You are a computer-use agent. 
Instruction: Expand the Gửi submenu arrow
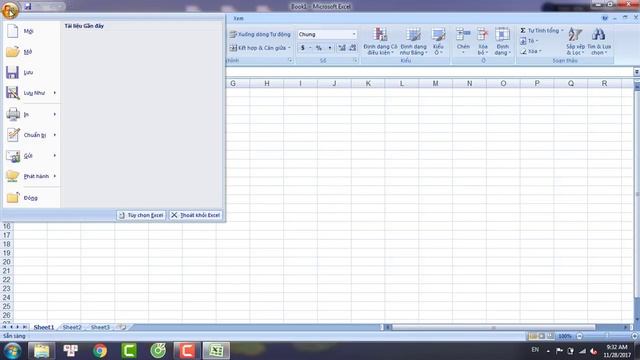click(x=55, y=156)
